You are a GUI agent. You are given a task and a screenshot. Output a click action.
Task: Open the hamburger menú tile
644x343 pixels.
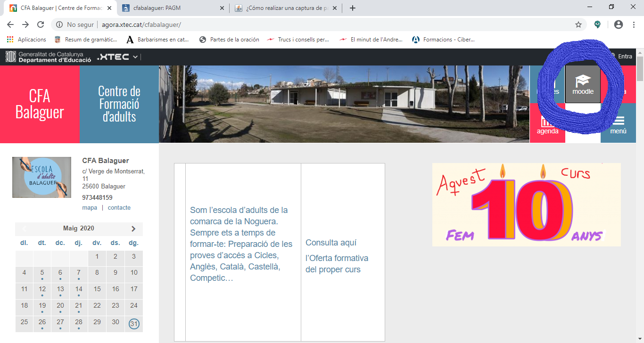(618, 124)
